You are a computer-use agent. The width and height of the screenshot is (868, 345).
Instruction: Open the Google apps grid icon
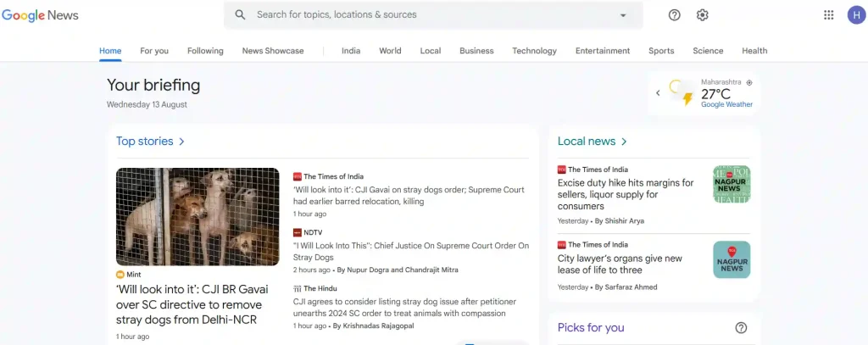(x=829, y=15)
